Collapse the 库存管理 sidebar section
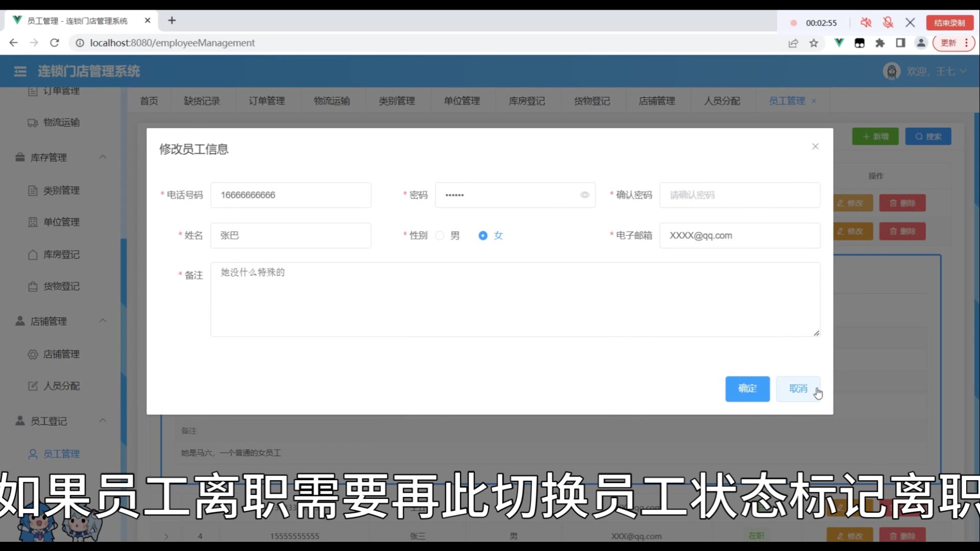Screen dimensions: 980x551 coord(103,157)
